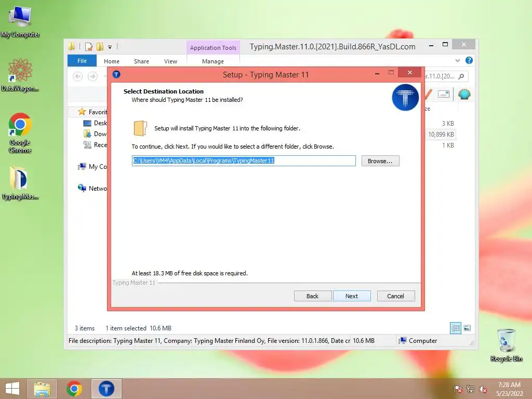
Task: Click the Next button in Setup
Action: [x=352, y=296]
